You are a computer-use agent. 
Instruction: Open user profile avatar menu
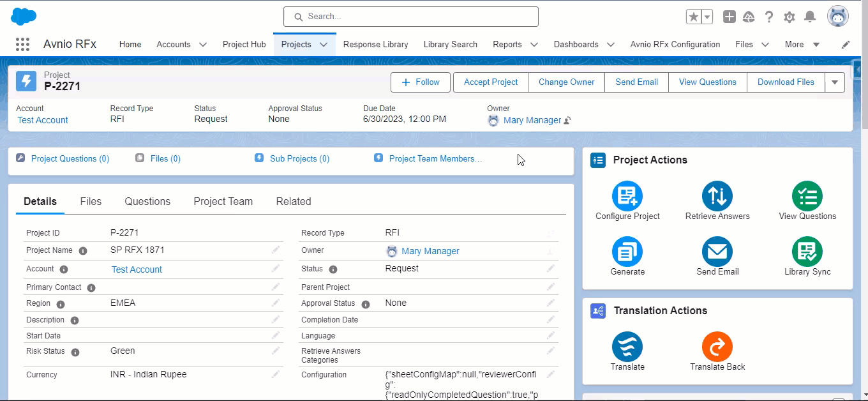click(x=838, y=17)
